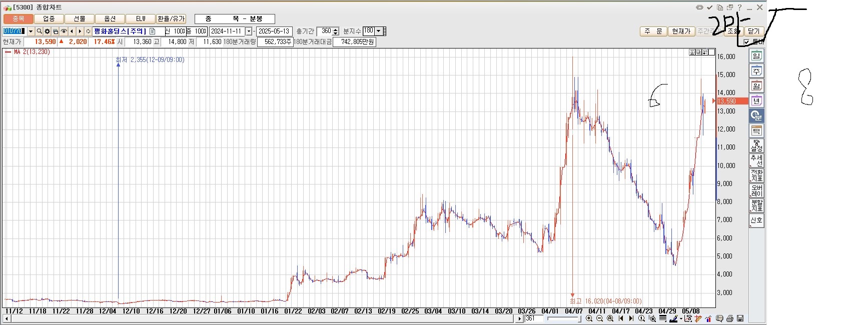Open the chart 설정 settings icon
The height and width of the screenshot is (325, 868).
756,145
